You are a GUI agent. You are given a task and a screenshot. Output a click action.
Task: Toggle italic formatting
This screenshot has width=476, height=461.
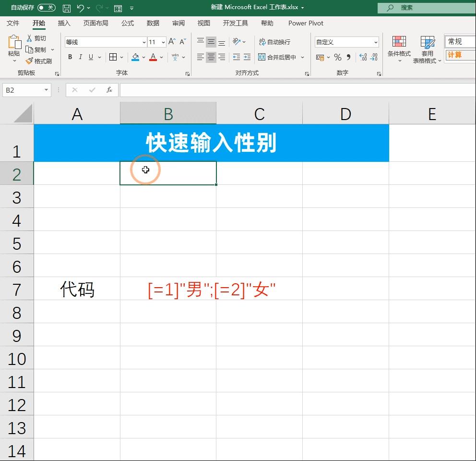click(x=80, y=57)
